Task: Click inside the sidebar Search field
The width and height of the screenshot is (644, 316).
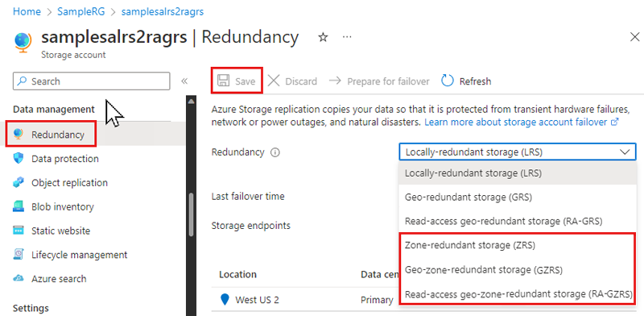Action: tap(91, 81)
